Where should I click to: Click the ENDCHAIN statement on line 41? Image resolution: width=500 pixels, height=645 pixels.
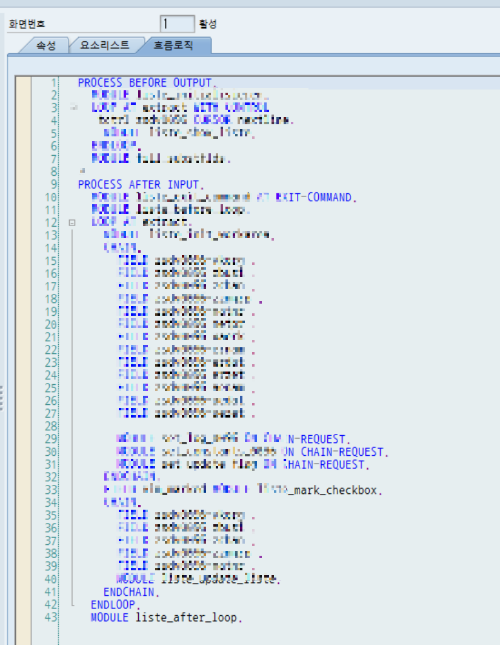pos(131,592)
